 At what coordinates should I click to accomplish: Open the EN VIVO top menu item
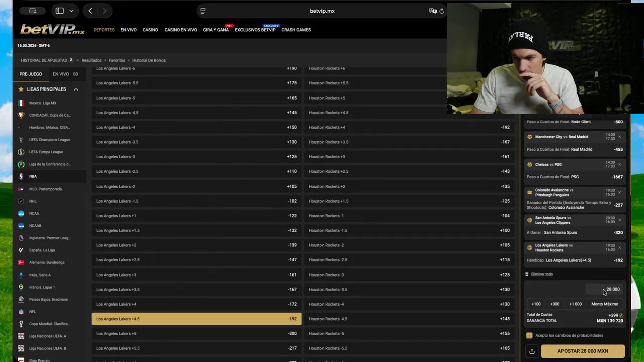point(128,30)
